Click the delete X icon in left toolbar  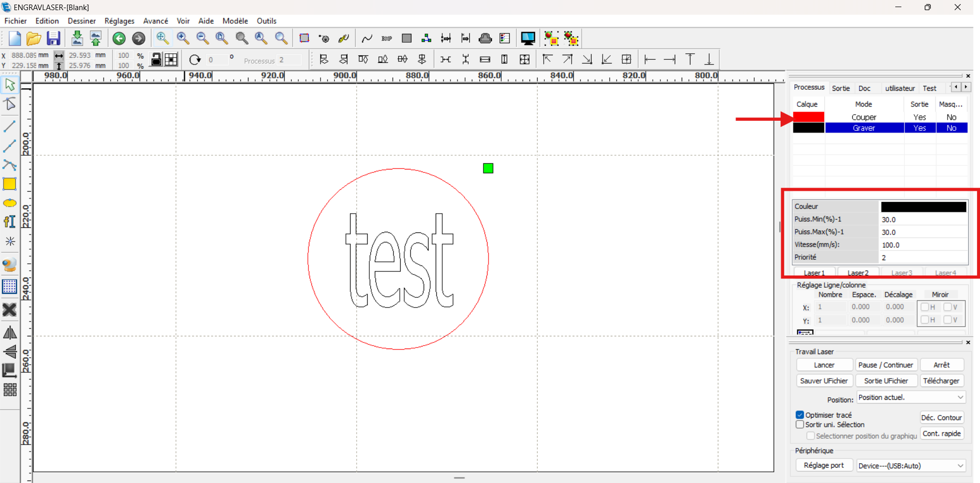10,309
